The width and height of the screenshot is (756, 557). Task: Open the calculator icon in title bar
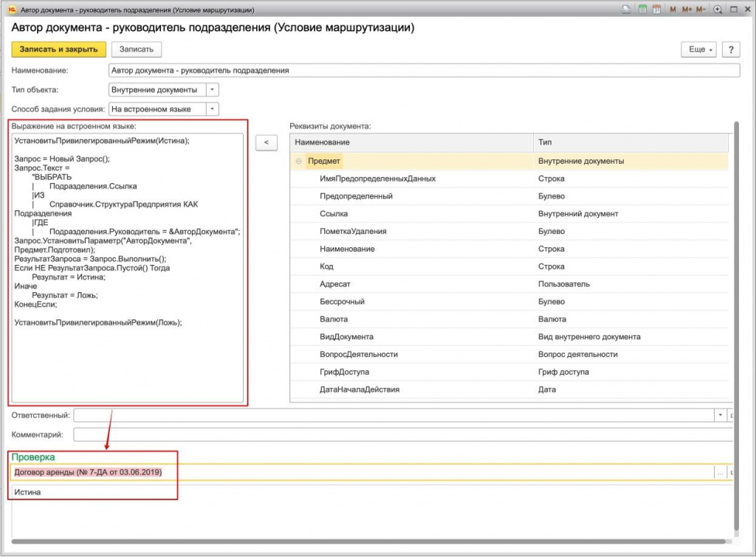[642, 10]
